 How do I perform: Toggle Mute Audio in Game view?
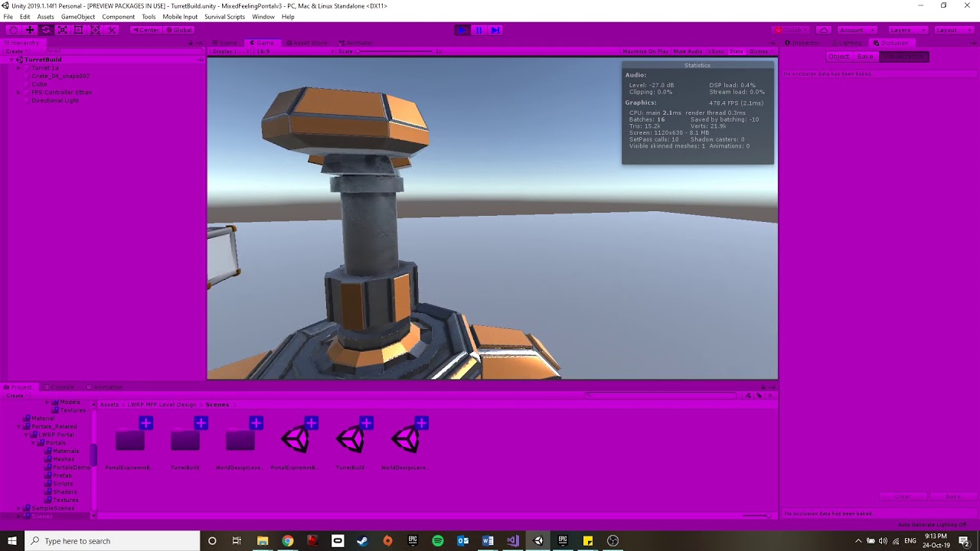coord(688,51)
